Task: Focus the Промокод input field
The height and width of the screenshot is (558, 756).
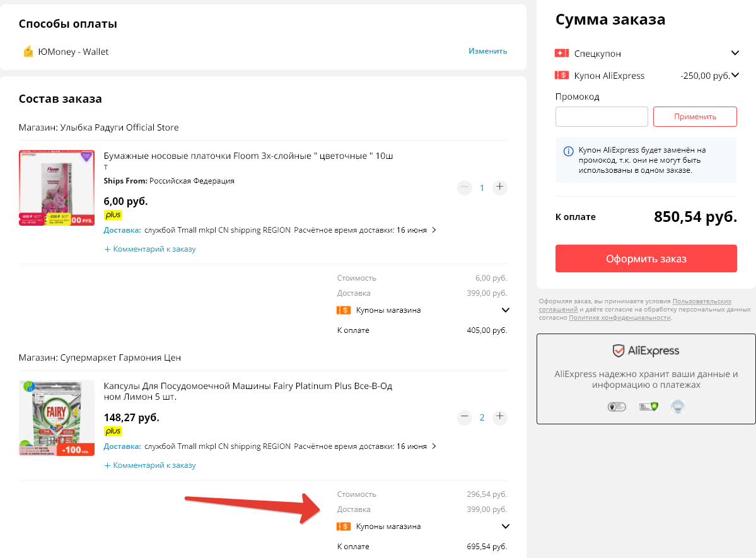Action: click(x=602, y=117)
